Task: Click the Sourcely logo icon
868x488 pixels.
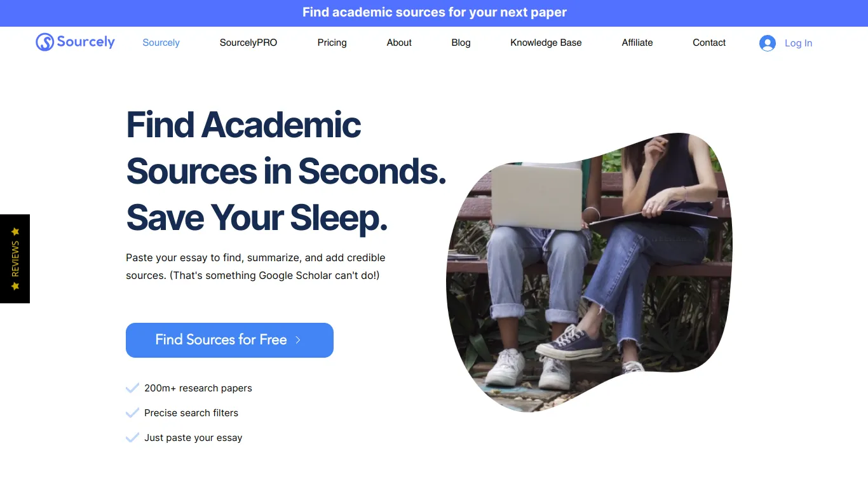Action: [x=44, y=42]
